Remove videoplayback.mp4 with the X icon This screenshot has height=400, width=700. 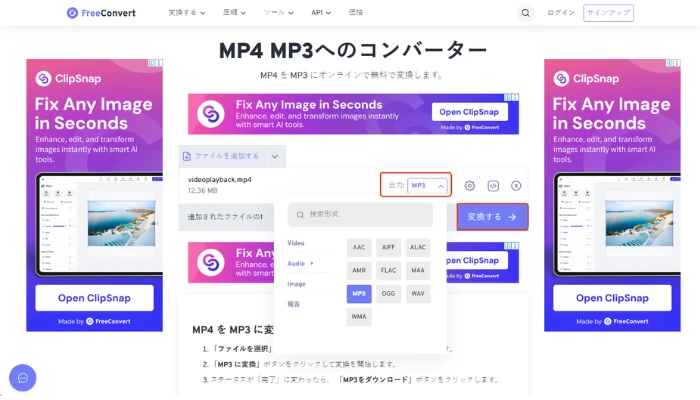pyautogui.click(x=516, y=186)
